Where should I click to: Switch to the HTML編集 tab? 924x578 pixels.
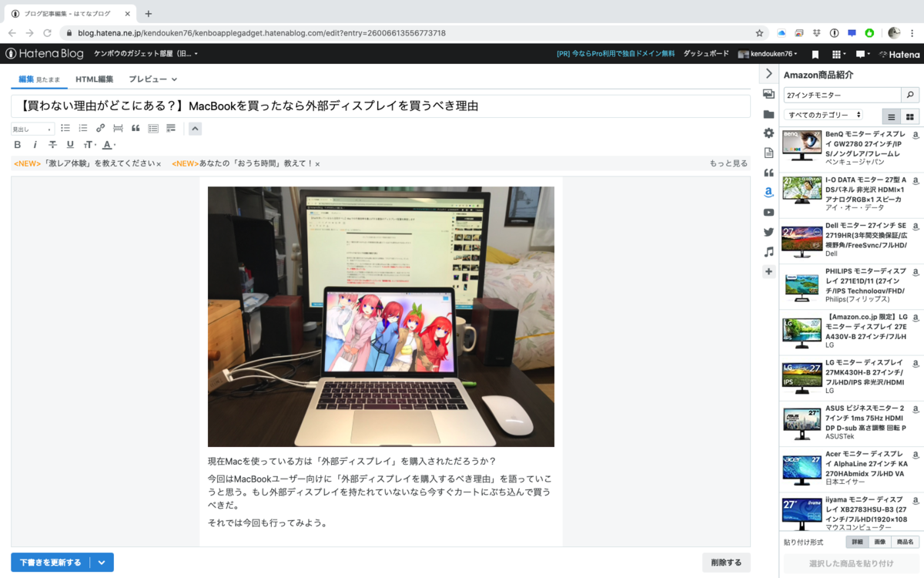(x=94, y=79)
